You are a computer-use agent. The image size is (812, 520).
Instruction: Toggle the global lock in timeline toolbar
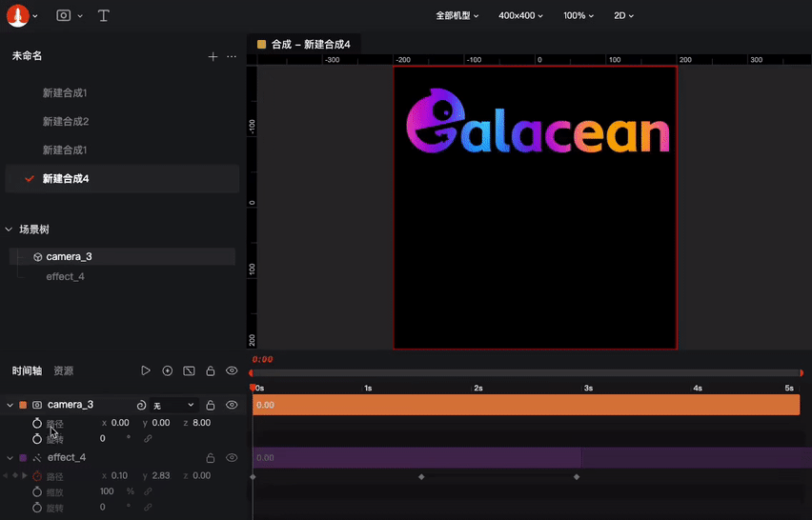[x=211, y=370]
